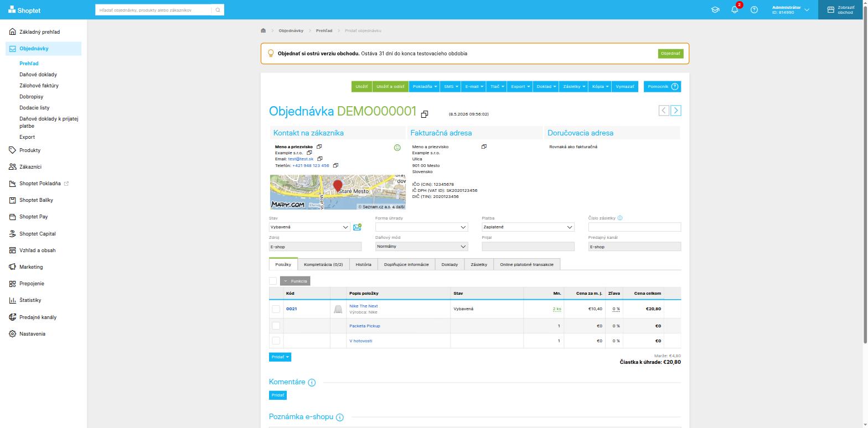This screenshot has height=428, width=868.
Task: Go to the previous order arrow
Action: point(664,111)
